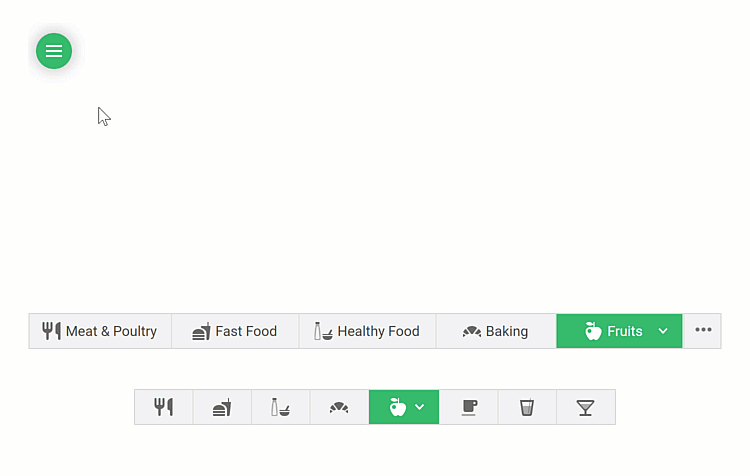Click the apple icon beside Fruits label
Viewport: 750px width, 476px height.
593,331
